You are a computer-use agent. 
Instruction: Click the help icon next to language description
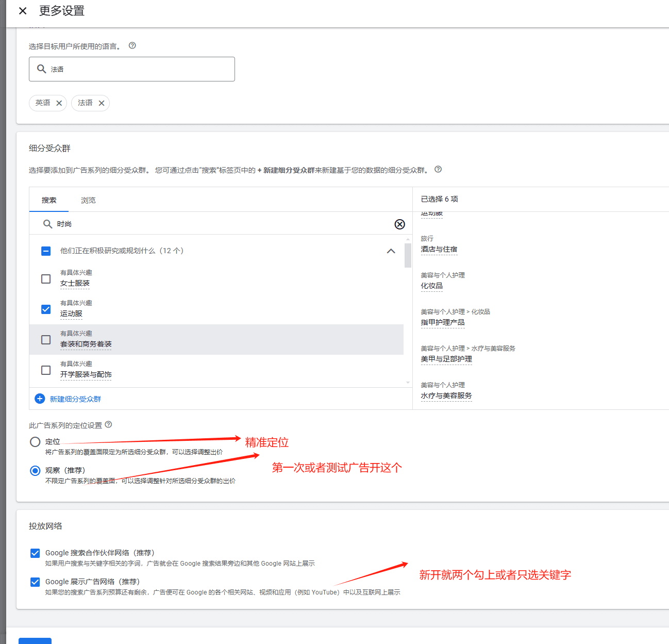[x=132, y=45]
